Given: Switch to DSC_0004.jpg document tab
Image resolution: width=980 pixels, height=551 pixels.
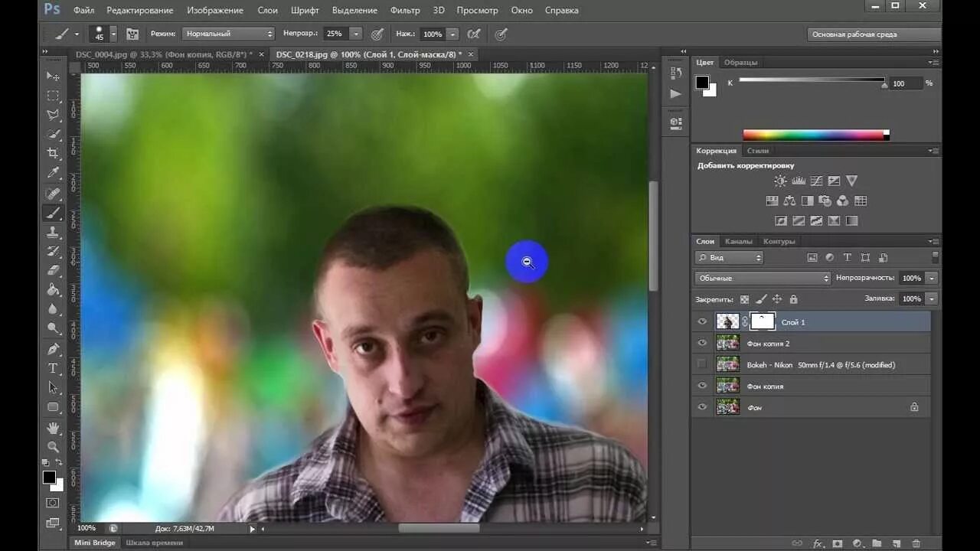Looking at the screenshot, I should (x=163, y=54).
